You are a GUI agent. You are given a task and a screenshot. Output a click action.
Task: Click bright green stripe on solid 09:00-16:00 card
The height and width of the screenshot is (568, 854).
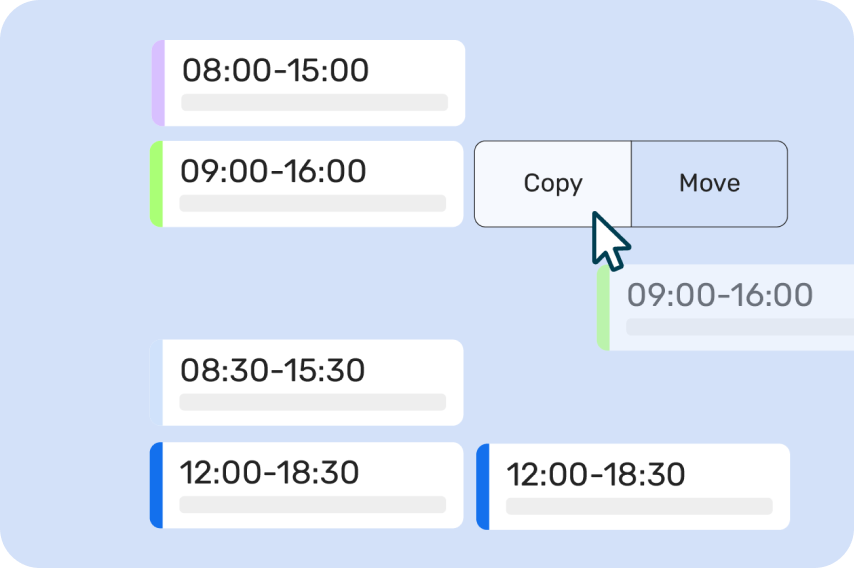click(x=156, y=184)
